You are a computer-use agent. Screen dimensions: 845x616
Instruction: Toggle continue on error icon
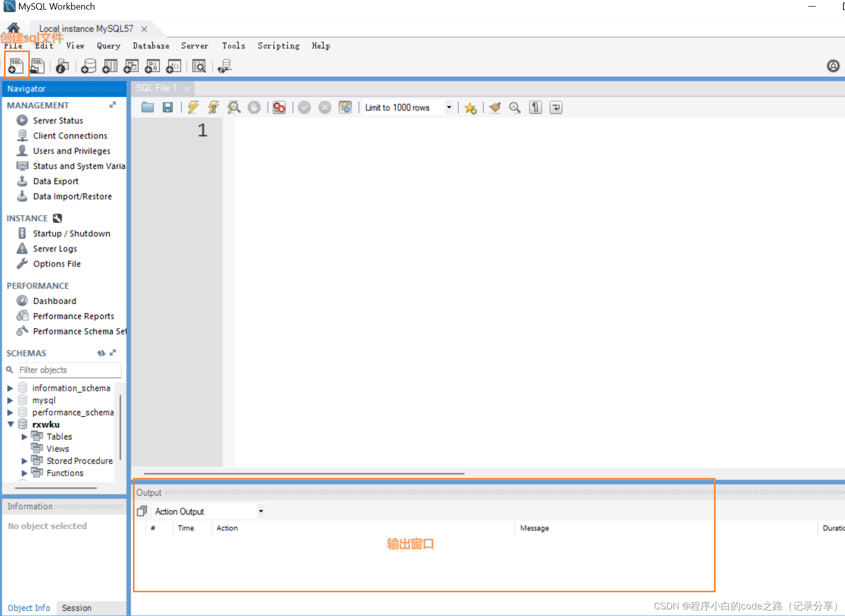point(279,107)
